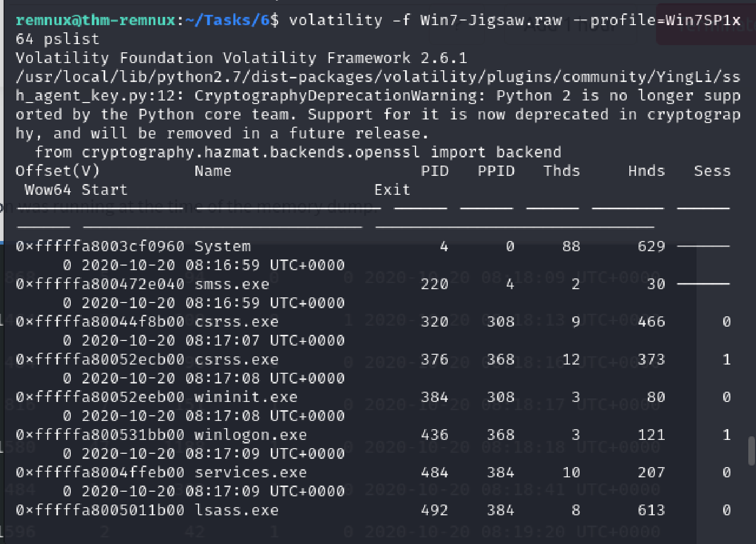The height and width of the screenshot is (544, 756).
Task: Click the PPID column header
Action: (x=496, y=171)
